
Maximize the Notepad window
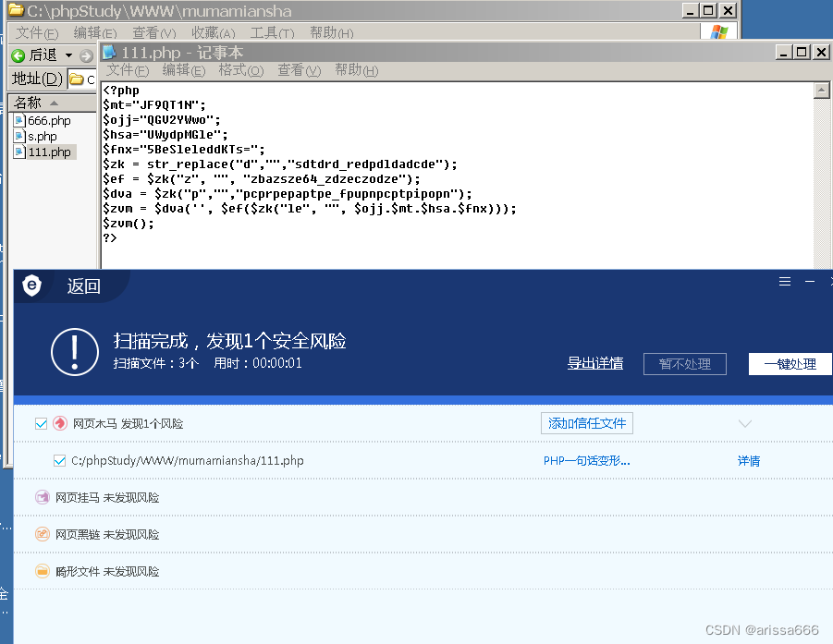802,52
